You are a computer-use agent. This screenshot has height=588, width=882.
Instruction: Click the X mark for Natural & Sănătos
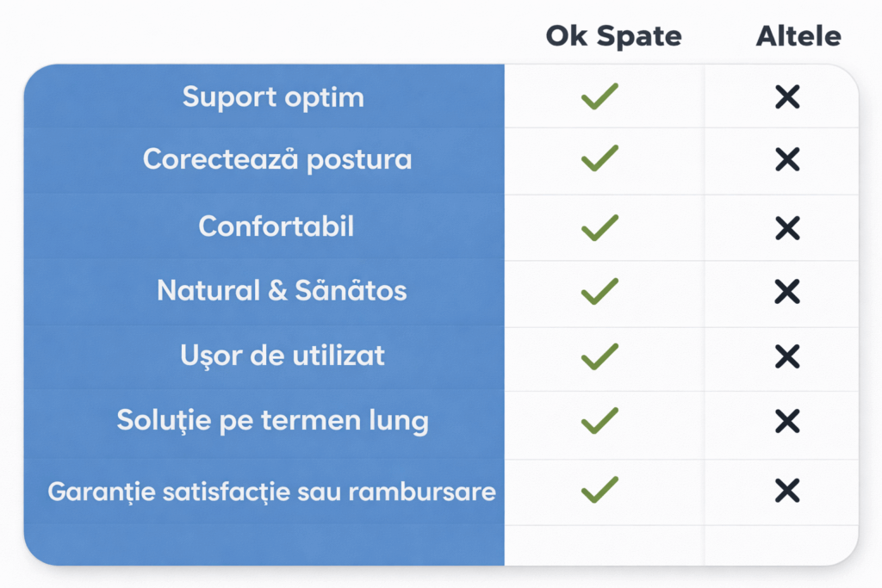tap(786, 292)
